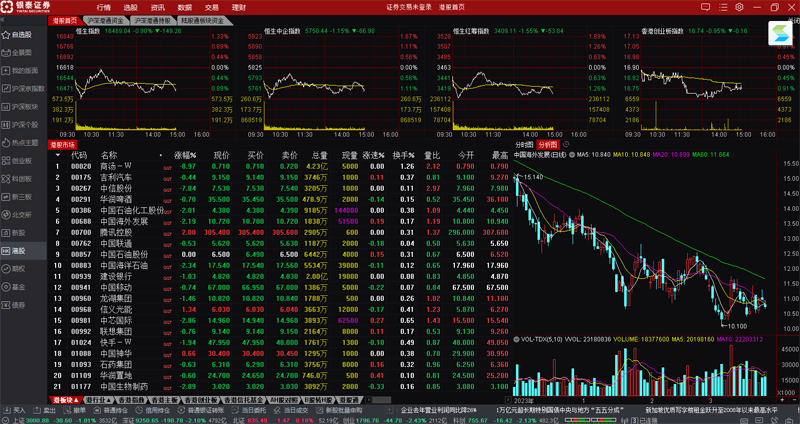Click 证券交易未登录 login link
Screen dimensions: 800x424
pos(409,8)
